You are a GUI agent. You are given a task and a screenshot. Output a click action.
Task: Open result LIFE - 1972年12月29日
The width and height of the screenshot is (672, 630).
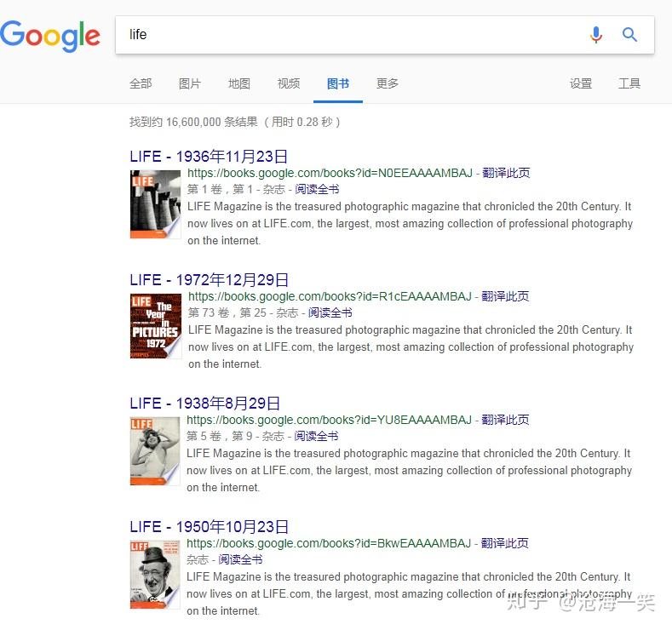pos(210,279)
